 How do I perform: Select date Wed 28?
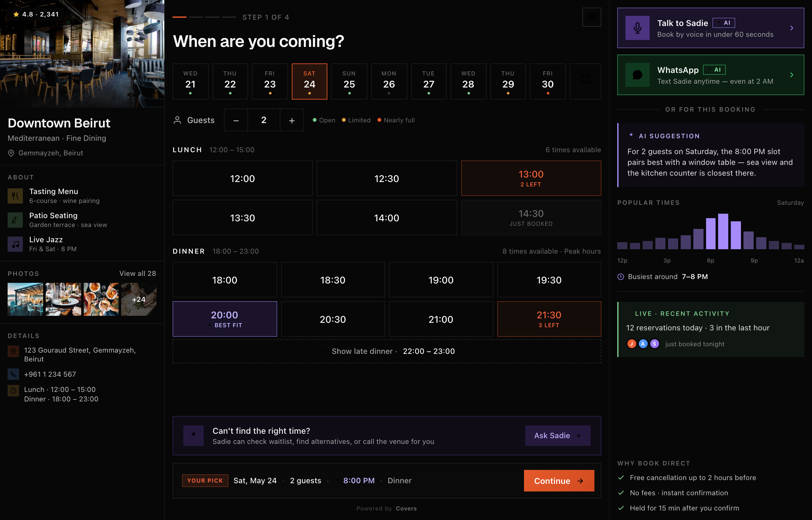(468, 81)
